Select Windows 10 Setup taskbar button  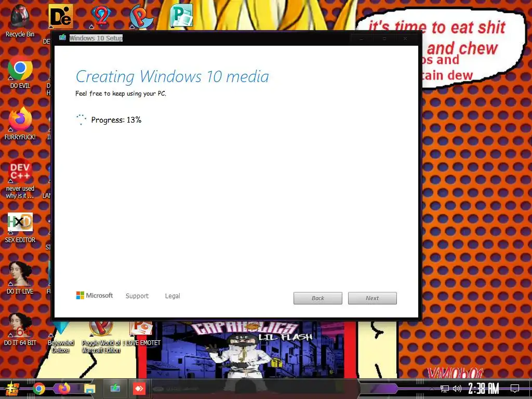115,388
